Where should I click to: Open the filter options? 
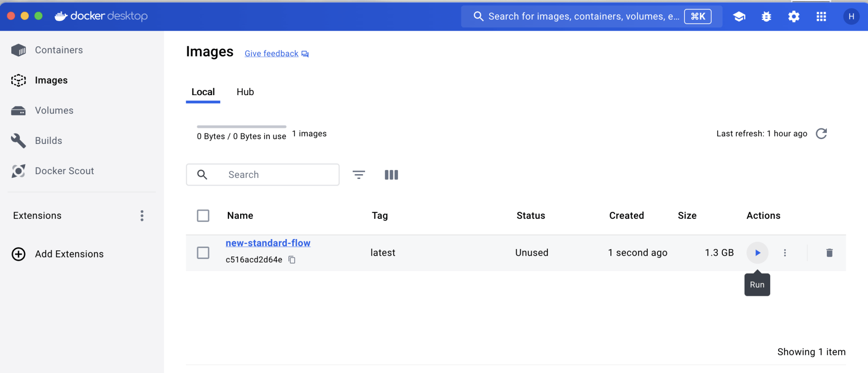(359, 175)
